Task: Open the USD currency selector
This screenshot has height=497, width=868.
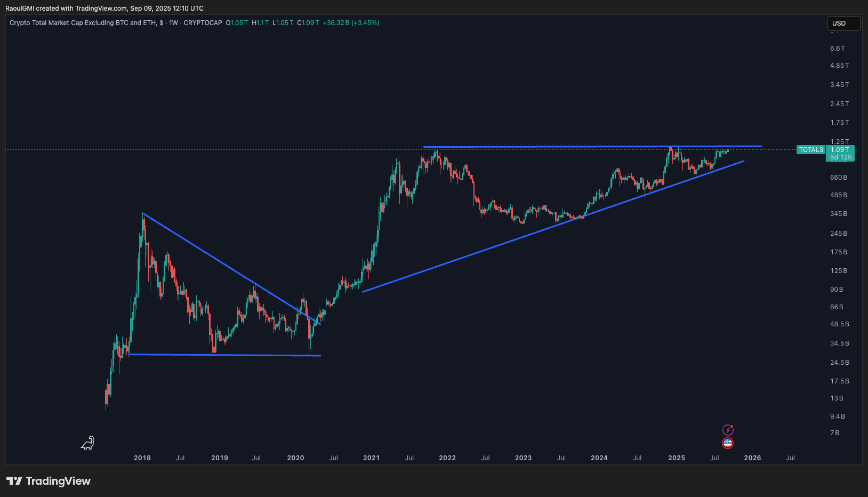Action: 843,23
